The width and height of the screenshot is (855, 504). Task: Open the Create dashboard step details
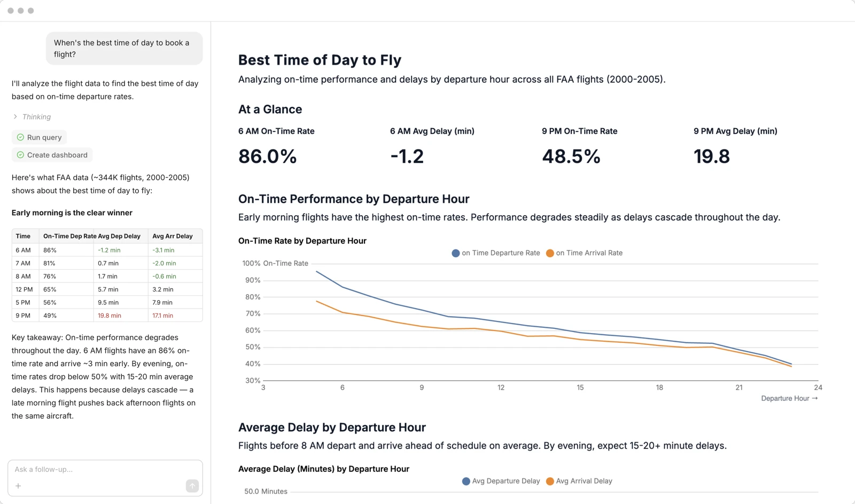coord(57,155)
